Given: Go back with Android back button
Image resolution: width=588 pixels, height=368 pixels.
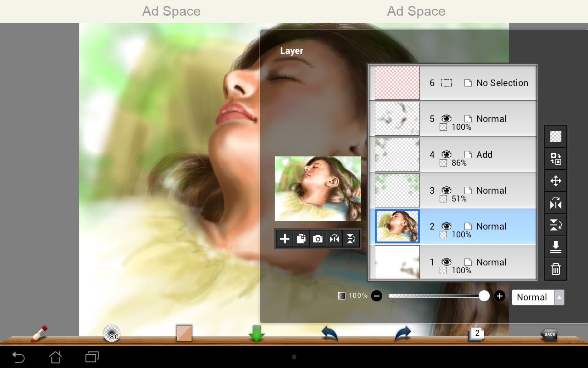Looking at the screenshot, I should coord(18,357).
